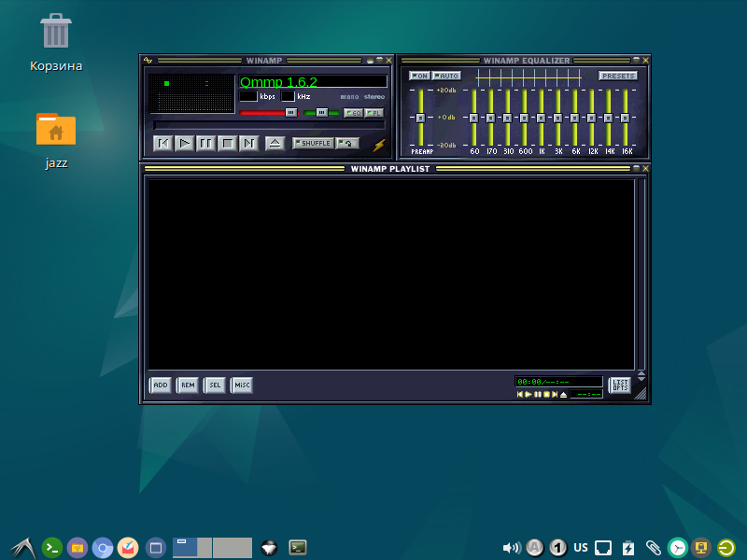Toggle the EQ window button

tap(353, 113)
